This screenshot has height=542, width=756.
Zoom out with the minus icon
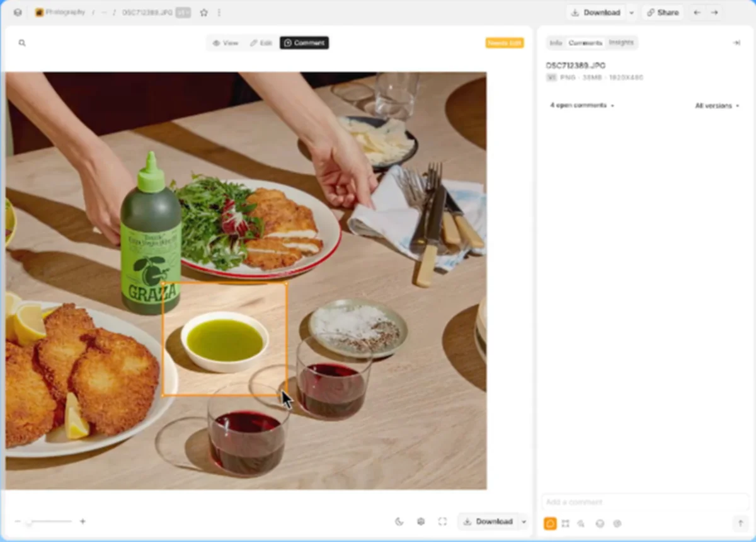tap(18, 521)
